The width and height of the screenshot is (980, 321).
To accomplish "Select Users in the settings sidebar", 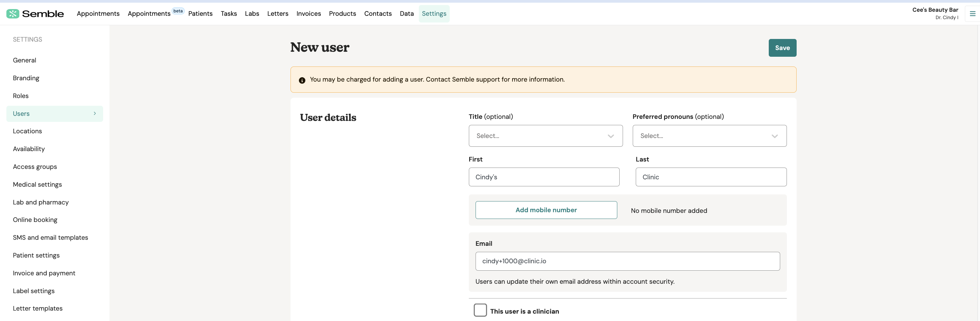I will [x=54, y=114].
